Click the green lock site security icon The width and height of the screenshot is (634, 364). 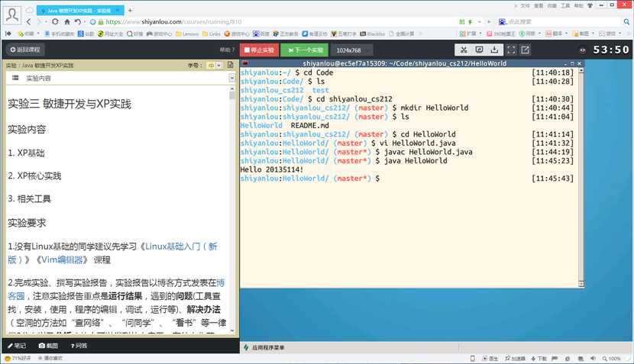[101, 22]
